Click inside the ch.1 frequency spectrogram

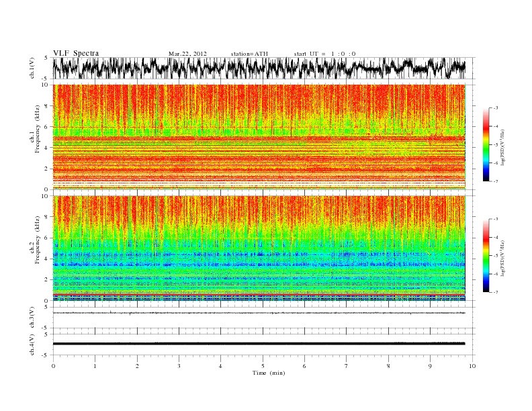tap(259, 137)
